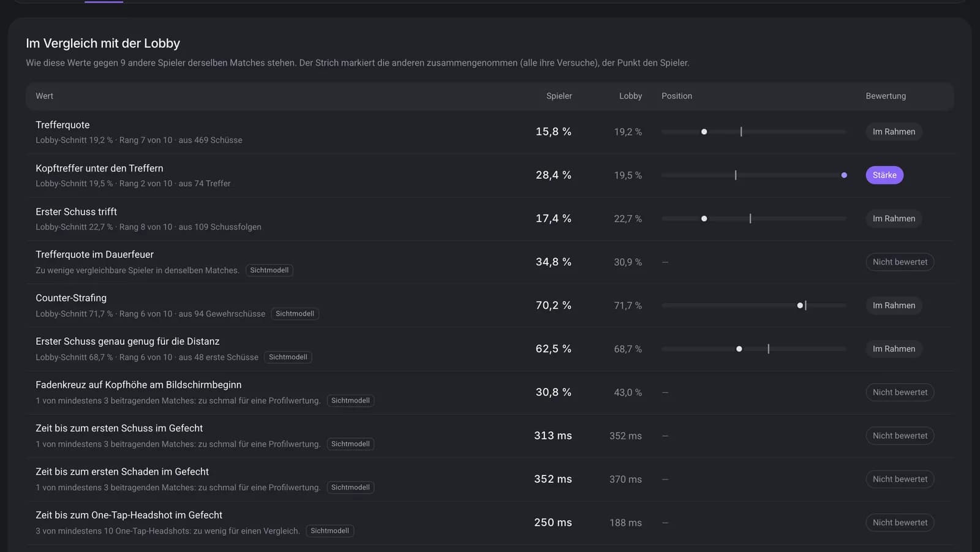Click the 28,4 % player value
Image resolution: width=980 pixels, height=552 pixels.
[x=554, y=175]
